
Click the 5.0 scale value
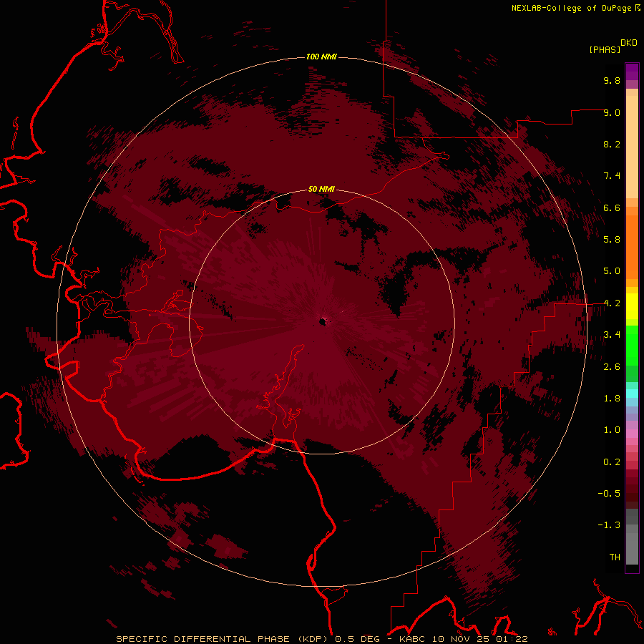tap(612, 271)
